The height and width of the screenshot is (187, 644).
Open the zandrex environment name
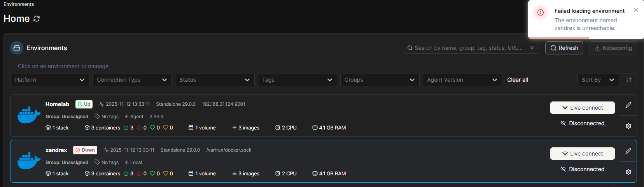(56, 150)
